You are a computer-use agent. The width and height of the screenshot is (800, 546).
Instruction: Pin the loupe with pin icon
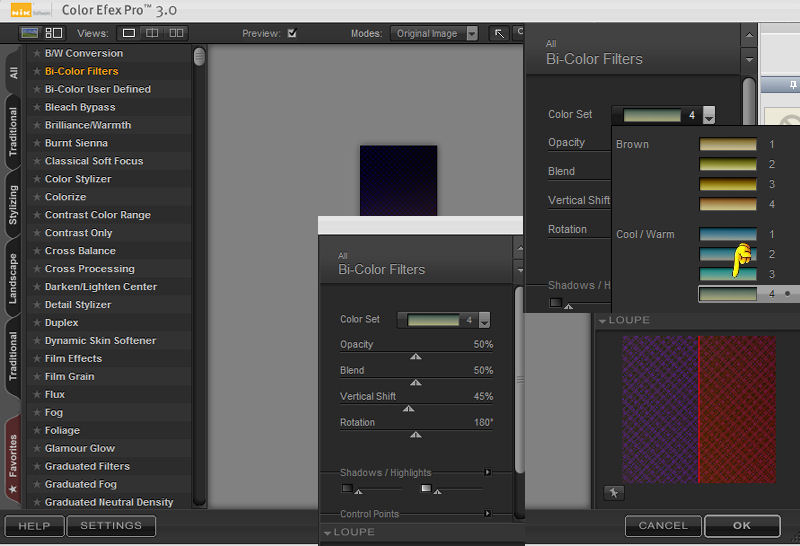tap(613, 492)
